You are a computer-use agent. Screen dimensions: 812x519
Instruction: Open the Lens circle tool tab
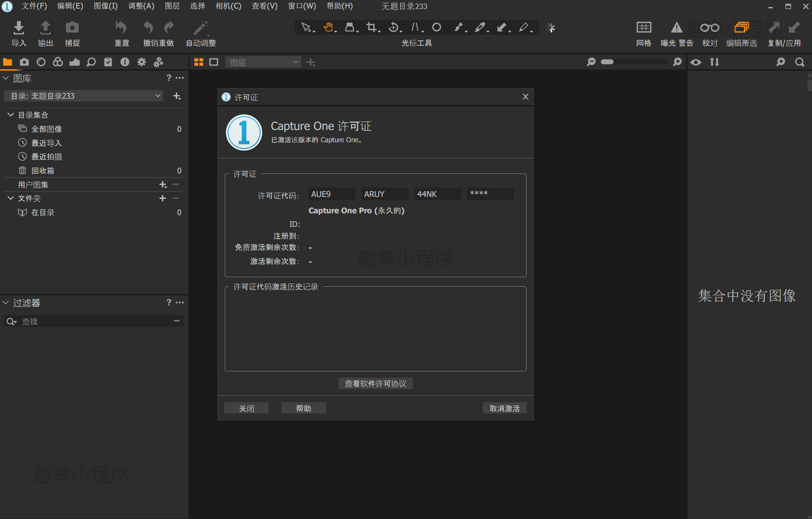point(41,62)
